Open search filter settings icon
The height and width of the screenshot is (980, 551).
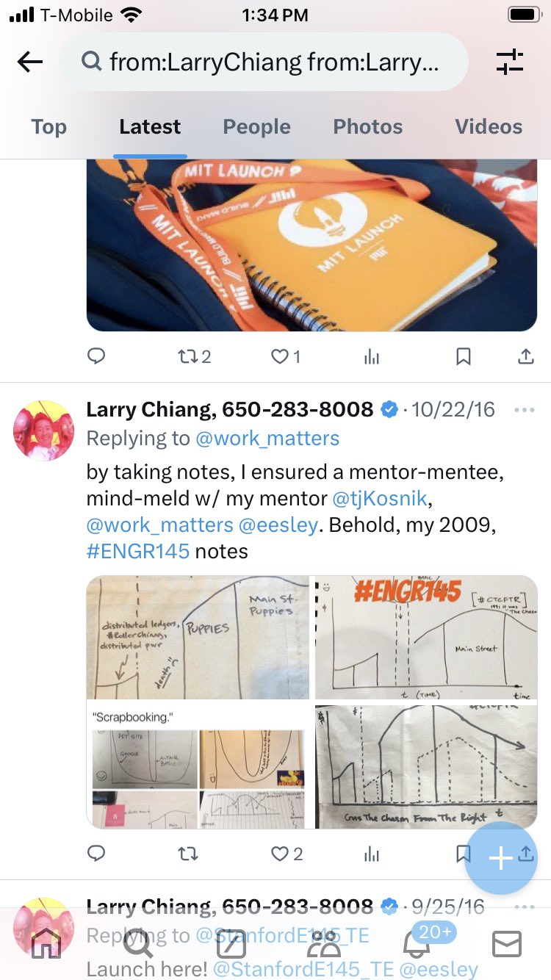[509, 62]
